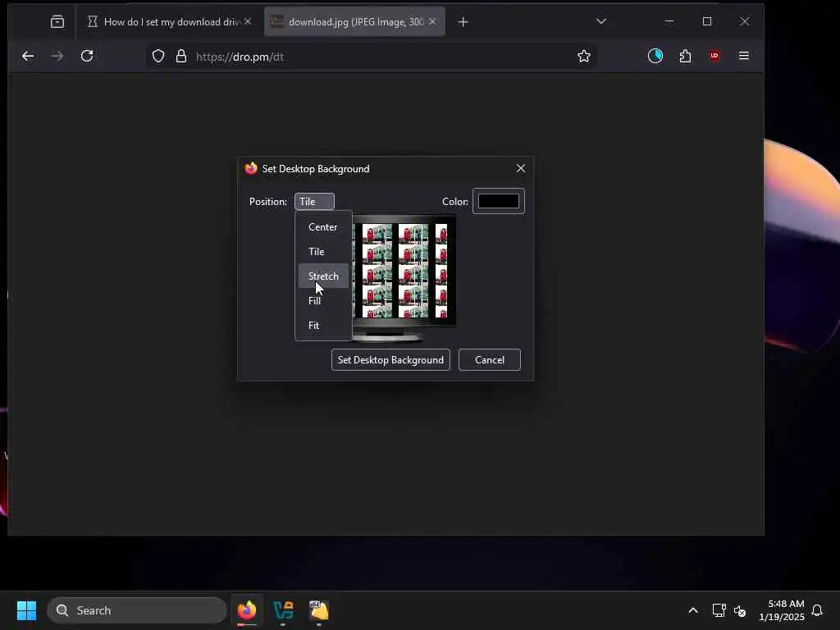The width and height of the screenshot is (840, 630).
Task: Bookmark this page with the star
Action: (x=584, y=56)
